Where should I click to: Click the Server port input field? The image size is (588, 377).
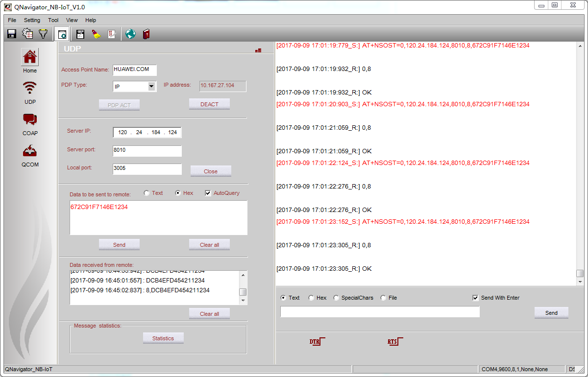tap(147, 151)
